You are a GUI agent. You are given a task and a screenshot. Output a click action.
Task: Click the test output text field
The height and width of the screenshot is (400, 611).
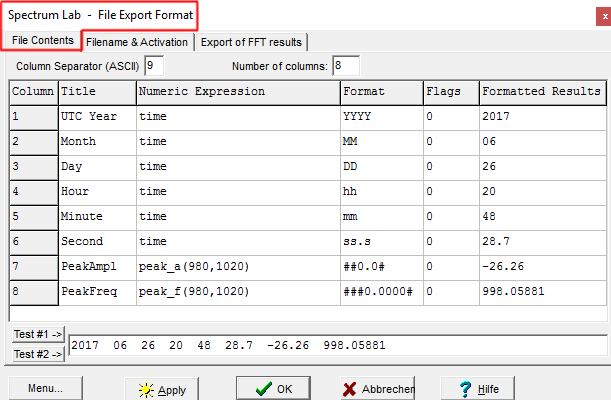(x=338, y=345)
